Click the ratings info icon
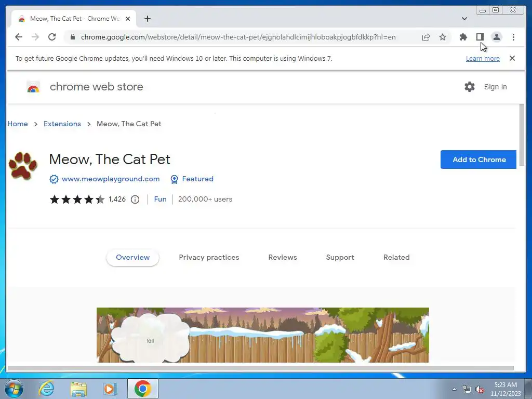532x399 pixels. (135, 199)
